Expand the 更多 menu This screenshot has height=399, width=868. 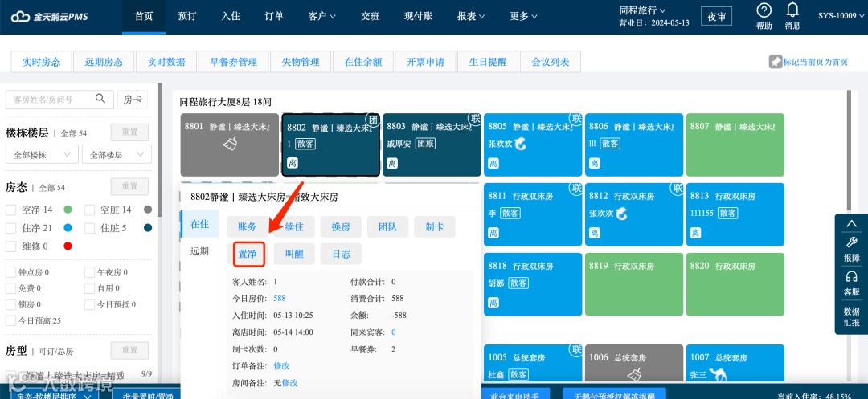524,17
